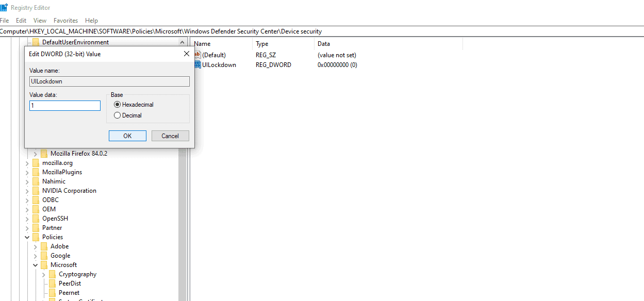Expand the OpenSSH key
Viewport: 644px width, 301px height.
(27, 219)
